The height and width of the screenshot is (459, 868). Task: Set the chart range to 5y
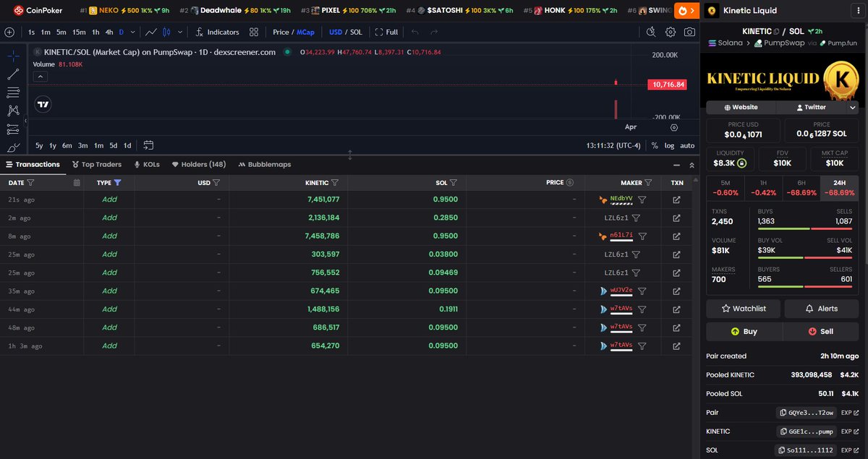[x=39, y=145]
